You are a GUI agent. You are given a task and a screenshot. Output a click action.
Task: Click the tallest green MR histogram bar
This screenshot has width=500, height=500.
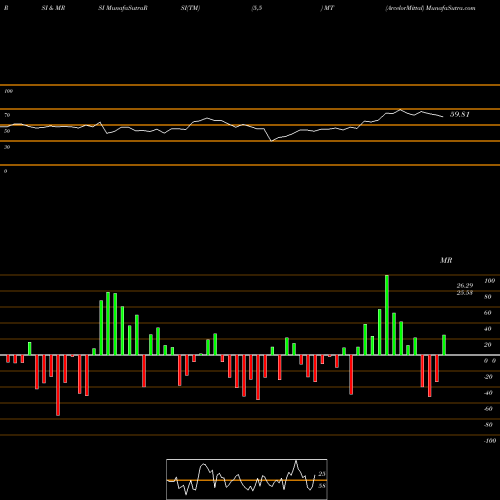(x=387, y=315)
